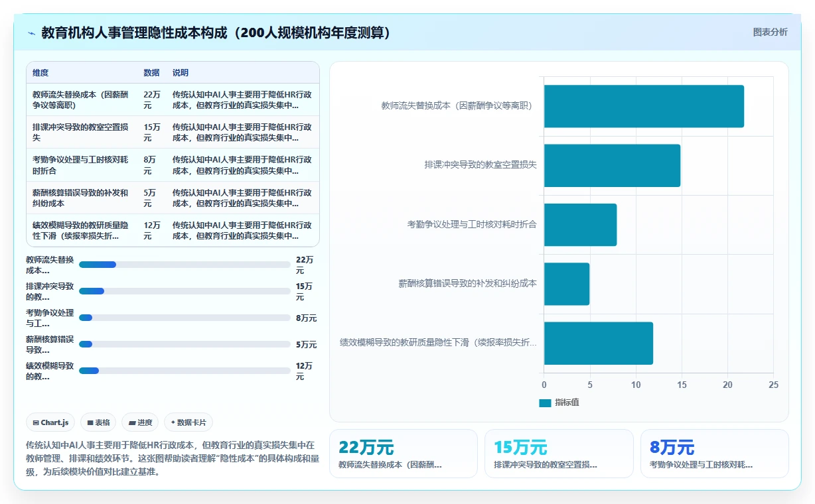
Task: Toggle the 指标值 legend swatch
Action: click(545, 403)
